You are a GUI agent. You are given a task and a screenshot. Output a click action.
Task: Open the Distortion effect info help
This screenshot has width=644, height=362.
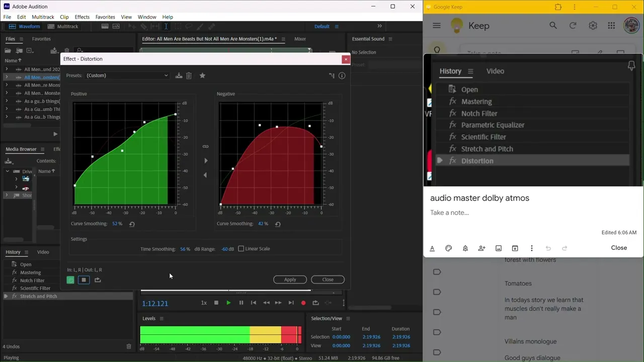pos(342,75)
